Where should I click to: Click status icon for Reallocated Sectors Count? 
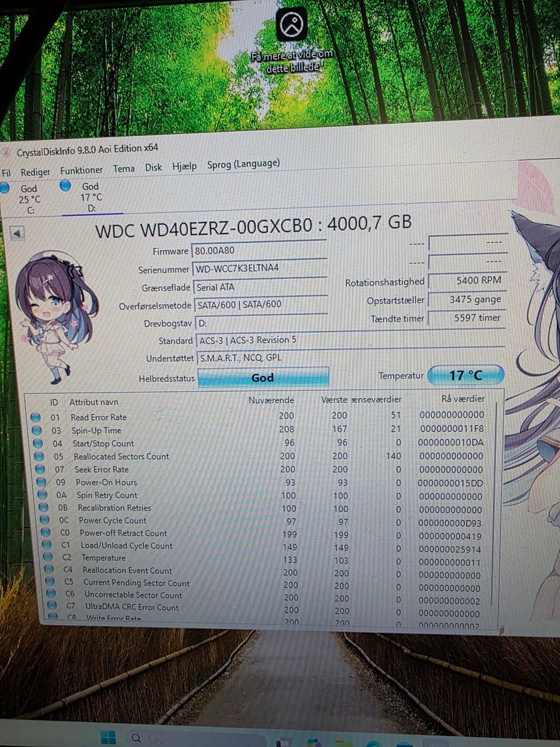point(38,456)
